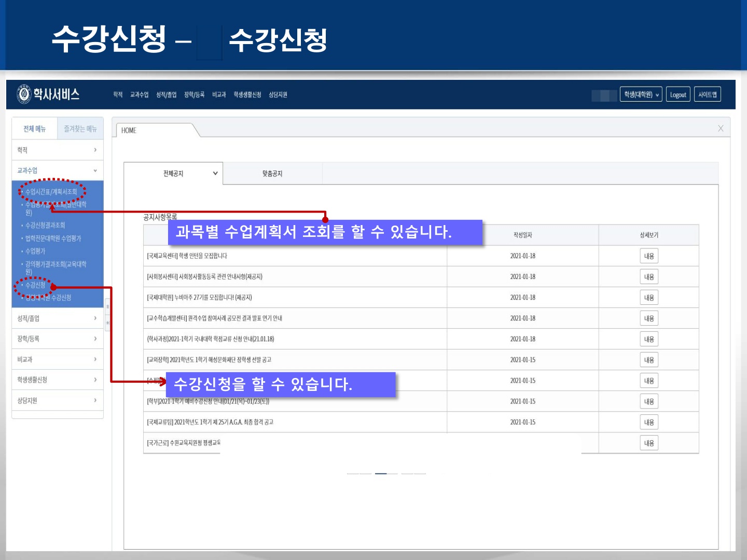Close the HOME tab panel with X
Viewport: 747px width, 560px height.
(721, 129)
